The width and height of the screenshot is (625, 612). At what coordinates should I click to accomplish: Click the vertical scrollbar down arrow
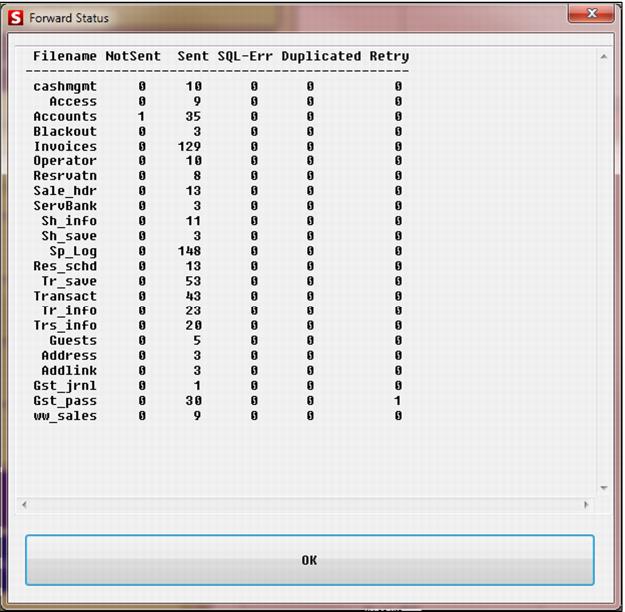point(603,488)
